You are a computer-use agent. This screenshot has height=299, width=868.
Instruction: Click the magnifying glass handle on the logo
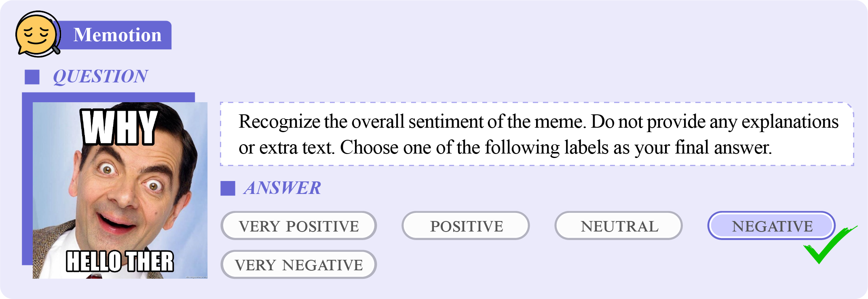tap(56, 50)
